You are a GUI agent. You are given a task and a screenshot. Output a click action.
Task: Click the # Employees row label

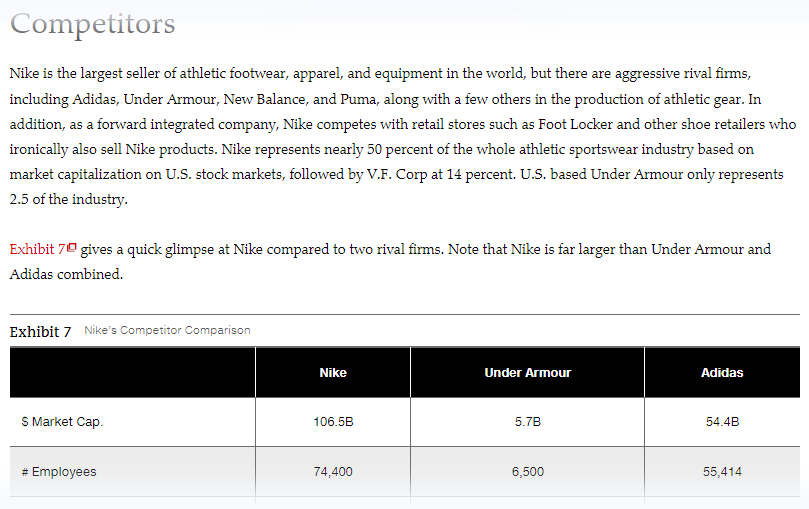point(59,471)
